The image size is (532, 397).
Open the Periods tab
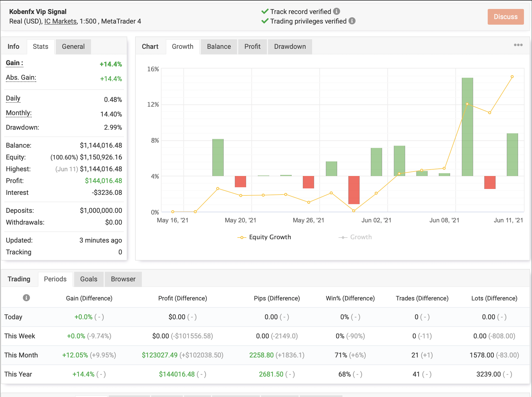click(55, 279)
